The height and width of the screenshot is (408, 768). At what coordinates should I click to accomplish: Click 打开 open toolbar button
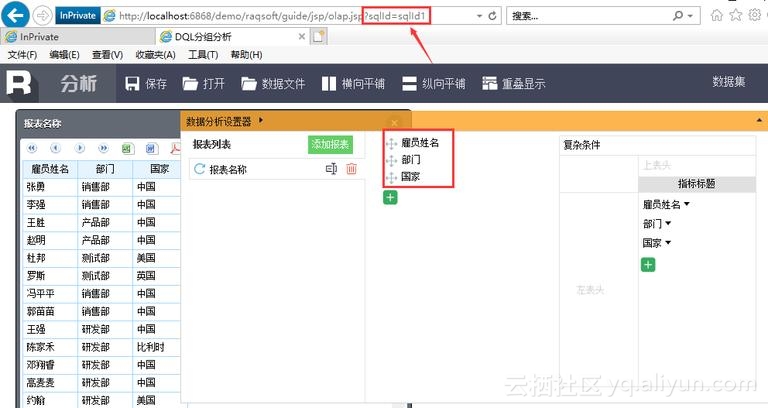(x=203, y=84)
